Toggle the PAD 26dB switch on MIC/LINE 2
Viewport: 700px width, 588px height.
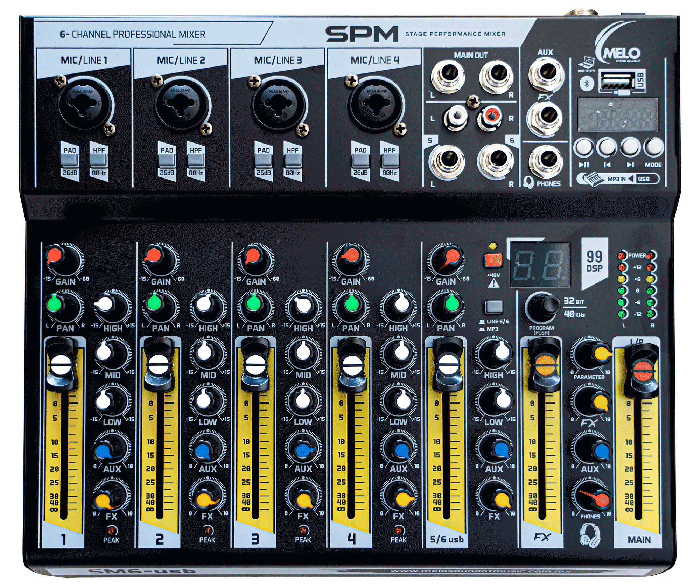click(167, 161)
